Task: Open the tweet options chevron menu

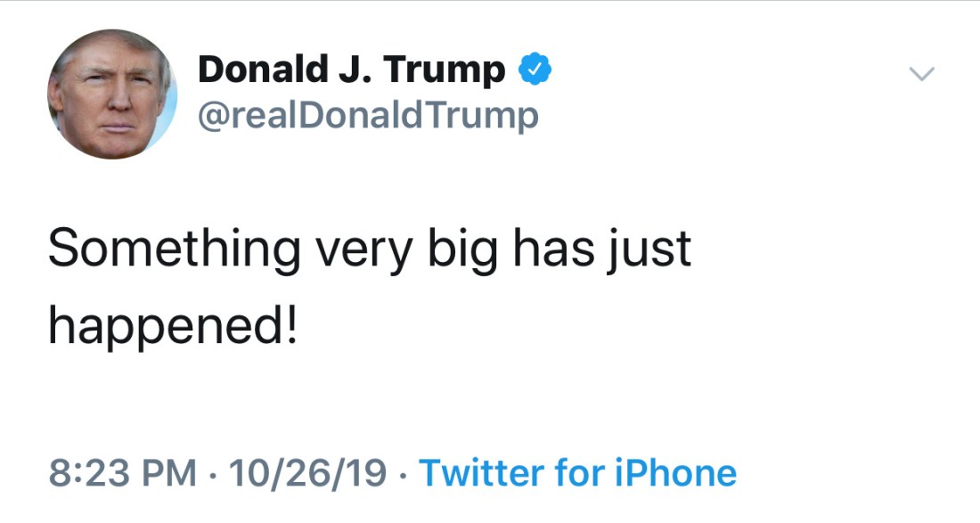Action: pyautogui.click(x=923, y=75)
